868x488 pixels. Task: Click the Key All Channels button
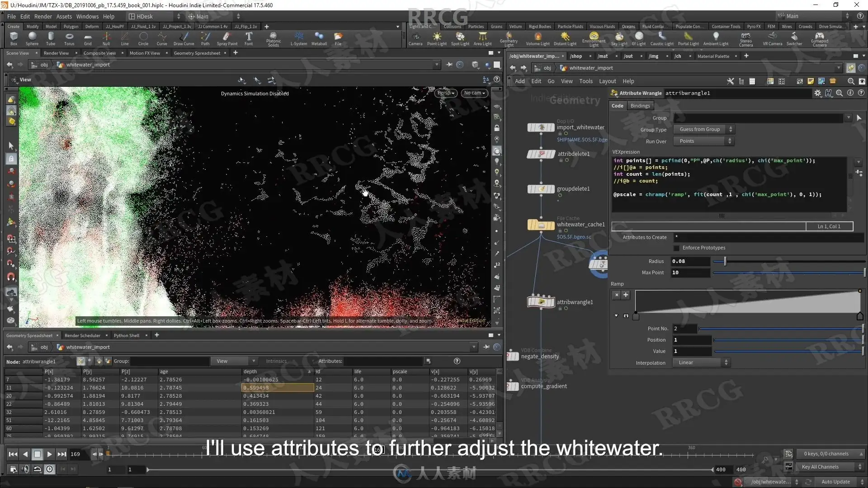tap(826, 467)
